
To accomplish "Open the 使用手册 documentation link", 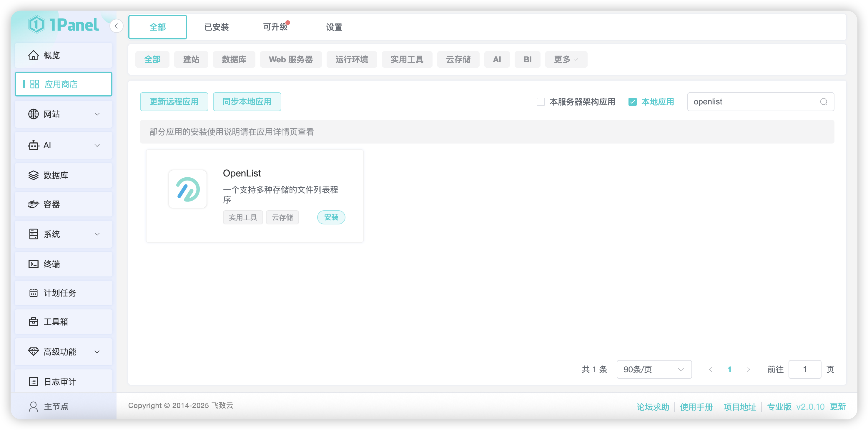I will coord(696,406).
